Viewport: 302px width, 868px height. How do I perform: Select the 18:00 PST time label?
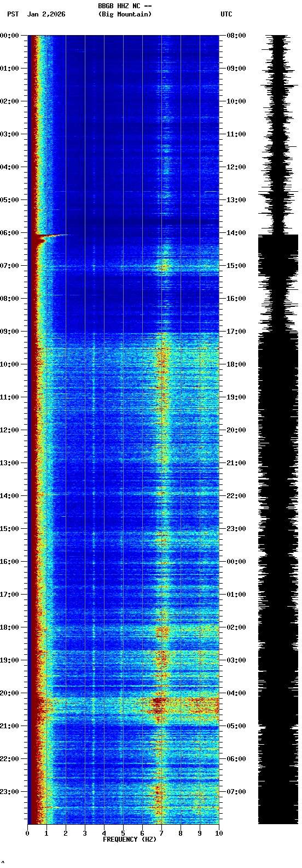pos(9,627)
